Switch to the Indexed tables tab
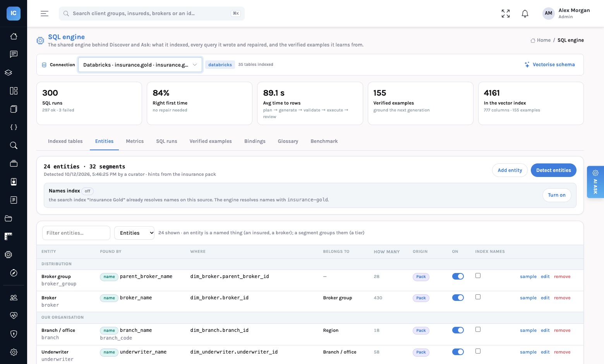 (65, 141)
